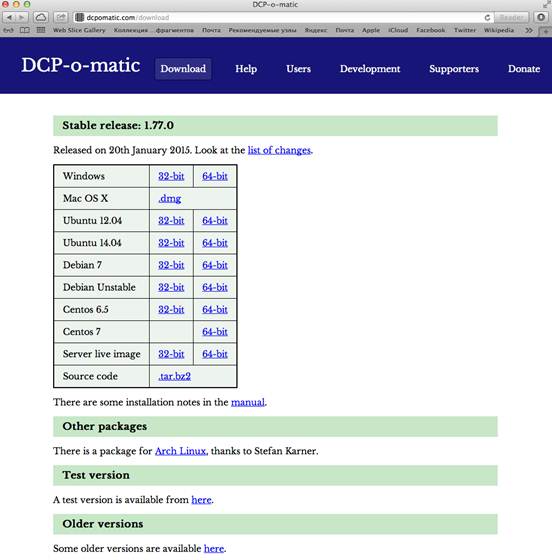Viewport: 552px width, 560px height.
Task: Focus the dcpomatic.com address field
Action: 278,18
